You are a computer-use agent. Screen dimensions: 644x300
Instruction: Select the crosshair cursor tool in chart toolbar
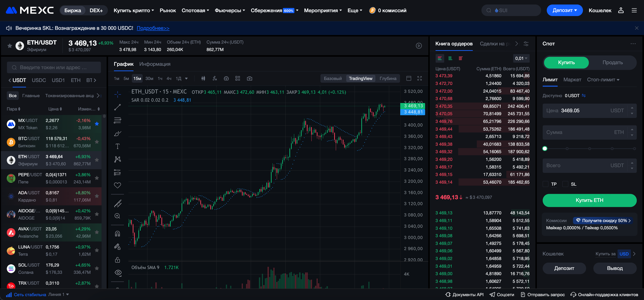click(118, 94)
